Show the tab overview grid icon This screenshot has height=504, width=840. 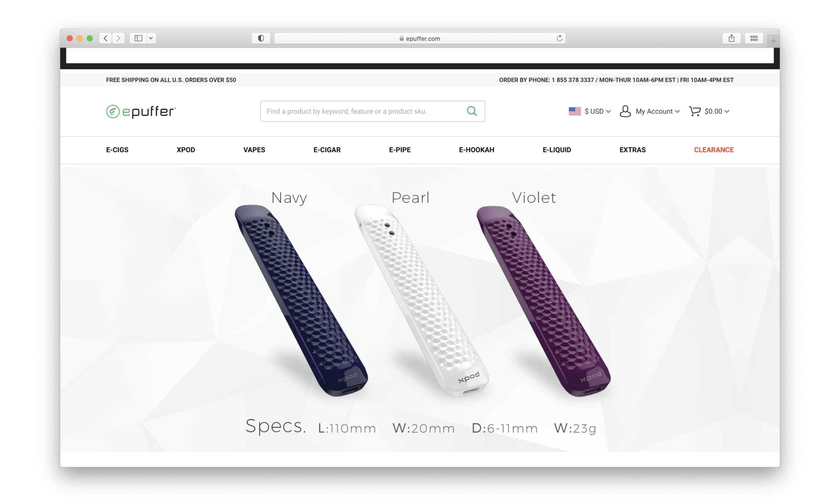coord(754,38)
